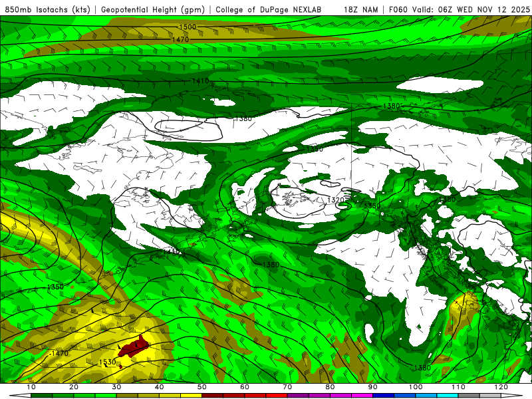Click the "90" value on the color scale
Viewport: 532px width, 399px height.
[x=373, y=387]
